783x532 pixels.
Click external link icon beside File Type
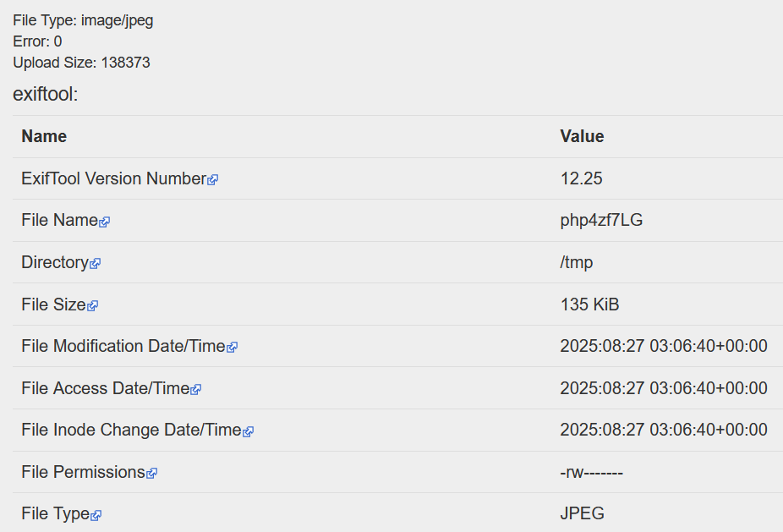96,515
